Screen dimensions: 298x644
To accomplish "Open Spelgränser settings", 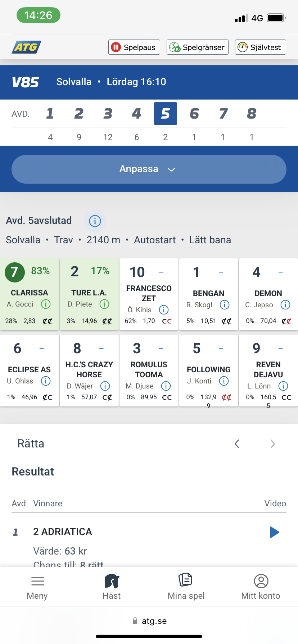I will point(198,47).
